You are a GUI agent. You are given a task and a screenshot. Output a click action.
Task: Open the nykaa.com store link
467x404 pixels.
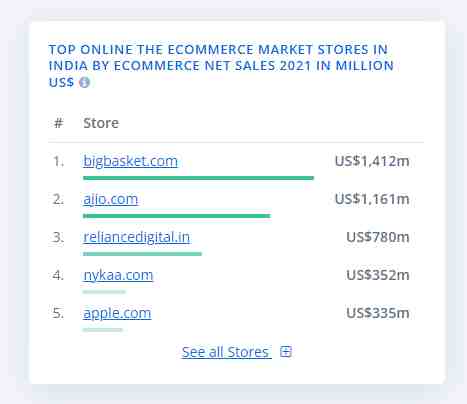coord(118,275)
